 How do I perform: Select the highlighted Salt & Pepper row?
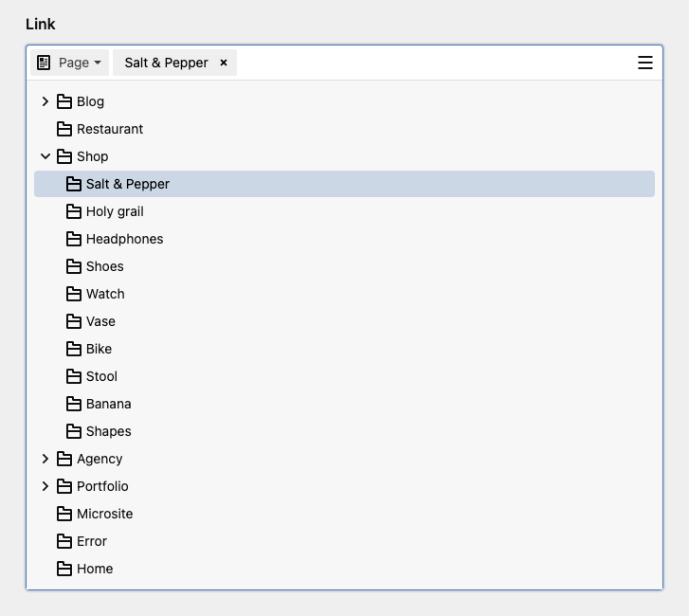345,184
